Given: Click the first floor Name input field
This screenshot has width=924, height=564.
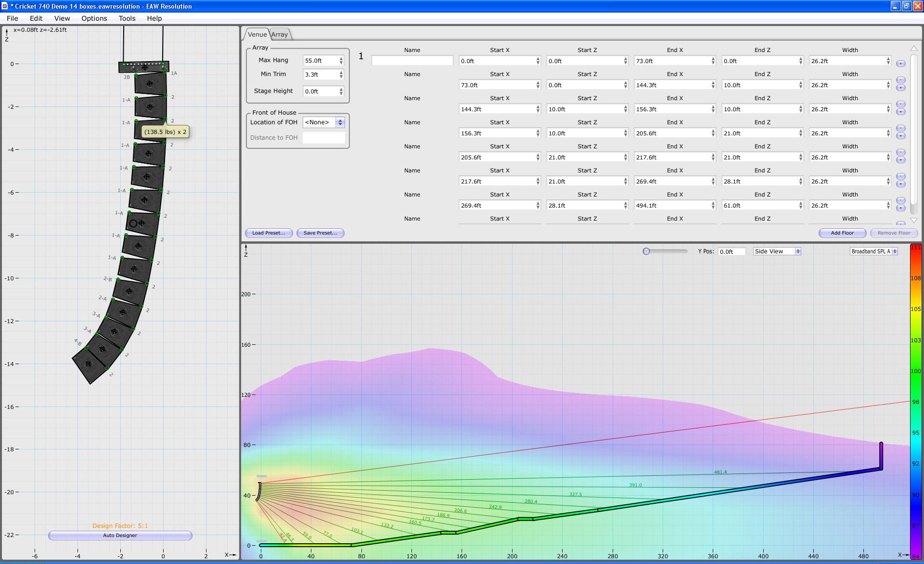Looking at the screenshot, I should pyautogui.click(x=412, y=61).
